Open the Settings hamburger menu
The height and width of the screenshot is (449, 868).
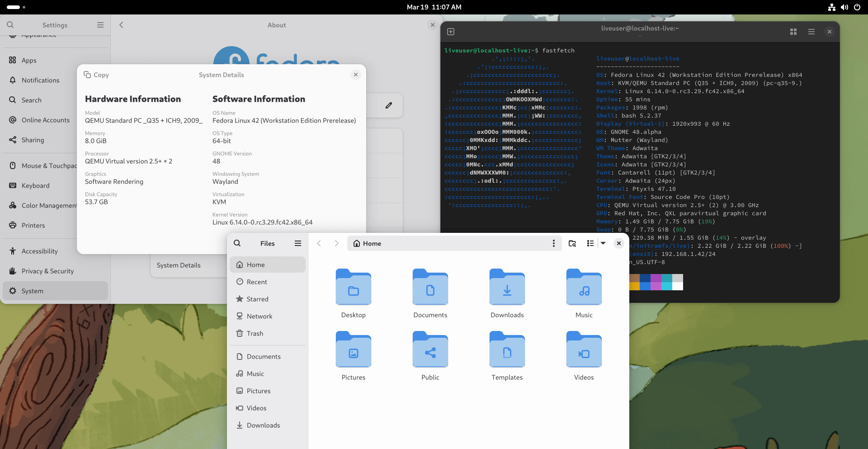(x=100, y=25)
